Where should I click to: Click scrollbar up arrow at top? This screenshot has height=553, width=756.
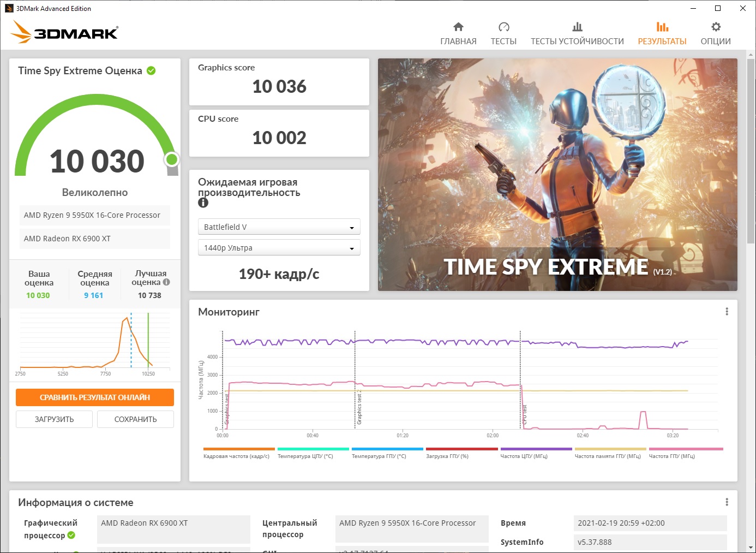751,55
